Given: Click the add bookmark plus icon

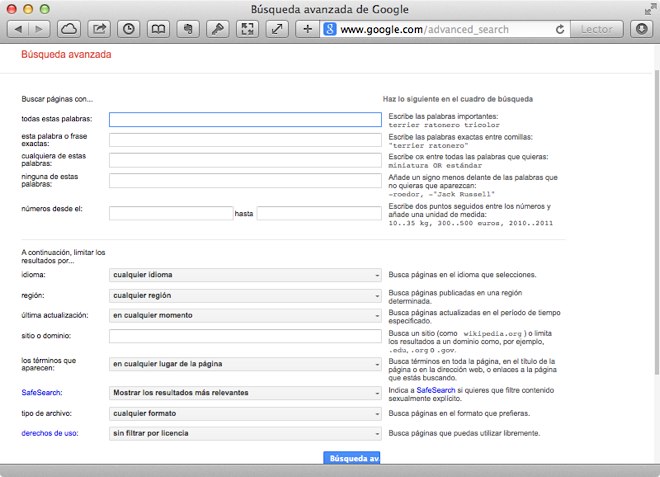Looking at the screenshot, I should pos(308,29).
